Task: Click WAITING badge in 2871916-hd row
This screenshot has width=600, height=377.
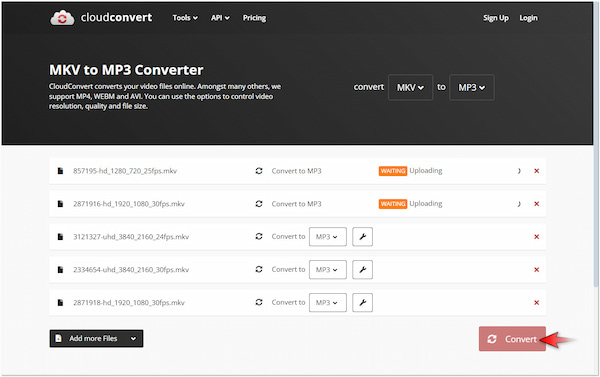Action: coord(393,204)
